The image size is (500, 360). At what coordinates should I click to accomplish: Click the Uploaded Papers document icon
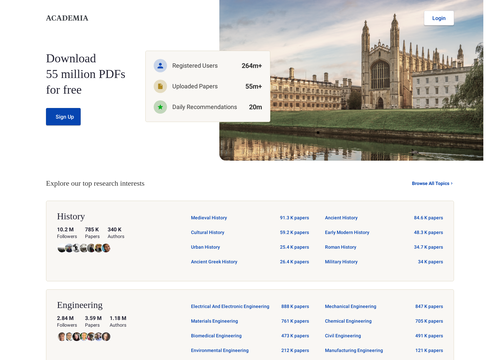[x=160, y=86]
